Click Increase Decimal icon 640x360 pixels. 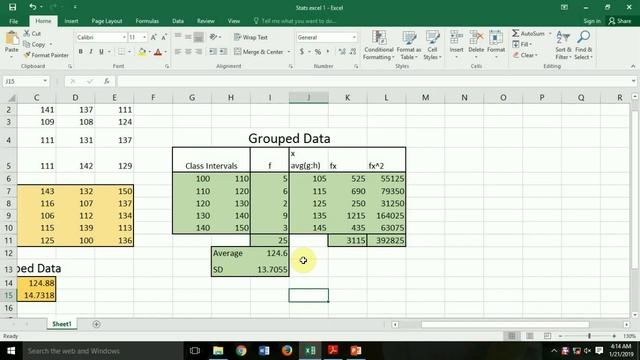click(342, 52)
